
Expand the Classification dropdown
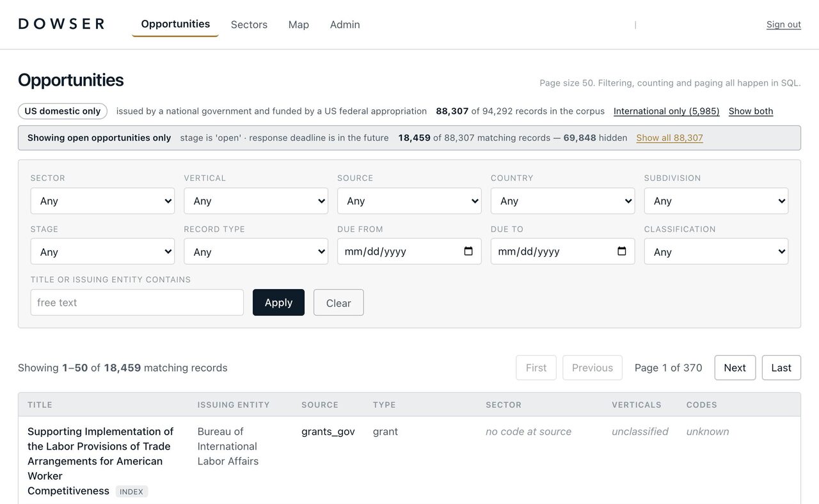pos(716,251)
